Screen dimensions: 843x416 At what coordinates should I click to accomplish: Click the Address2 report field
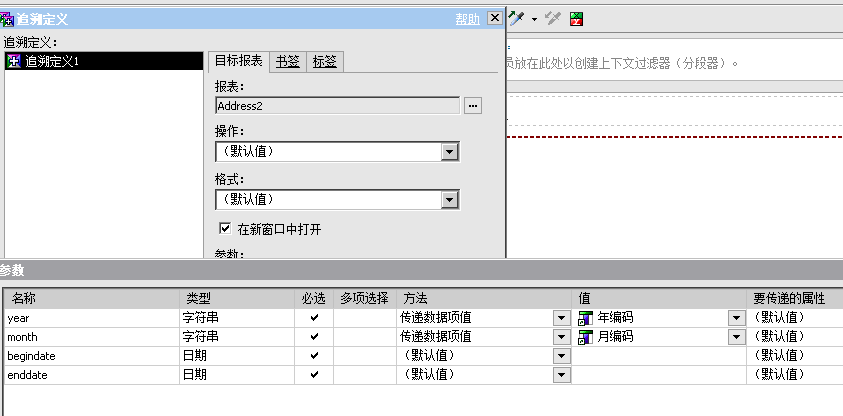point(338,106)
